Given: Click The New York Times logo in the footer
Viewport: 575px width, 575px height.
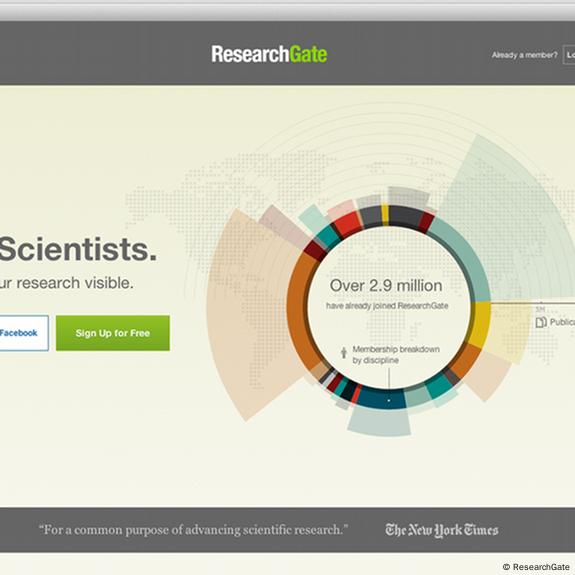Looking at the screenshot, I should coord(442,530).
